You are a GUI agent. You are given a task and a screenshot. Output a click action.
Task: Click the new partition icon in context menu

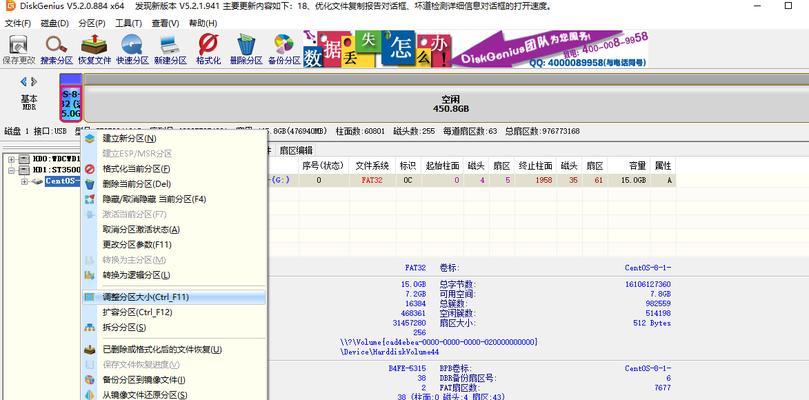pyautogui.click(x=90, y=138)
